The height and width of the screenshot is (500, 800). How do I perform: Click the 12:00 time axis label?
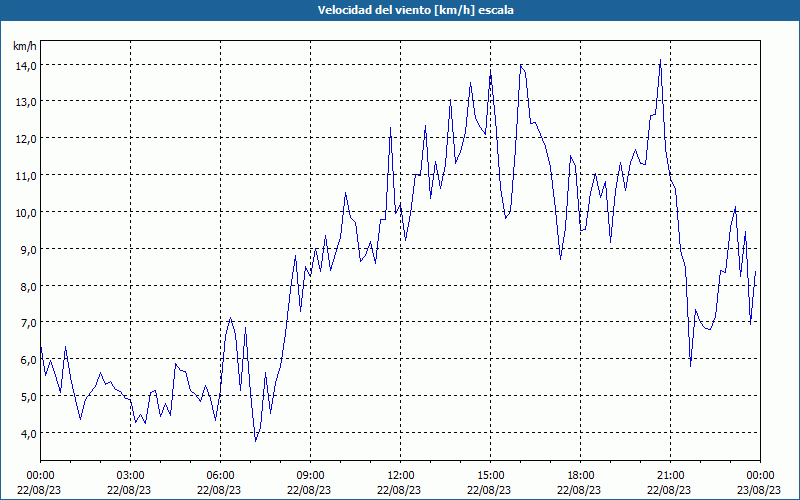pyautogui.click(x=401, y=476)
